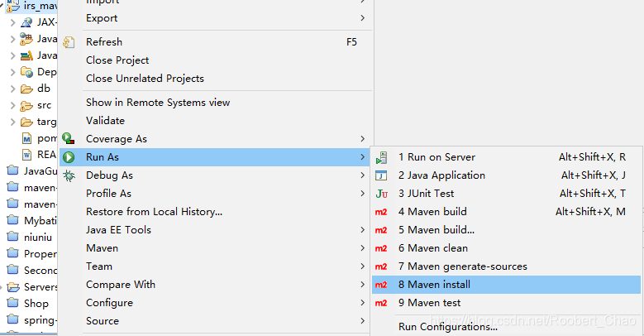Select Validate in the context menu
This screenshot has height=336, width=644.
pos(105,121)
